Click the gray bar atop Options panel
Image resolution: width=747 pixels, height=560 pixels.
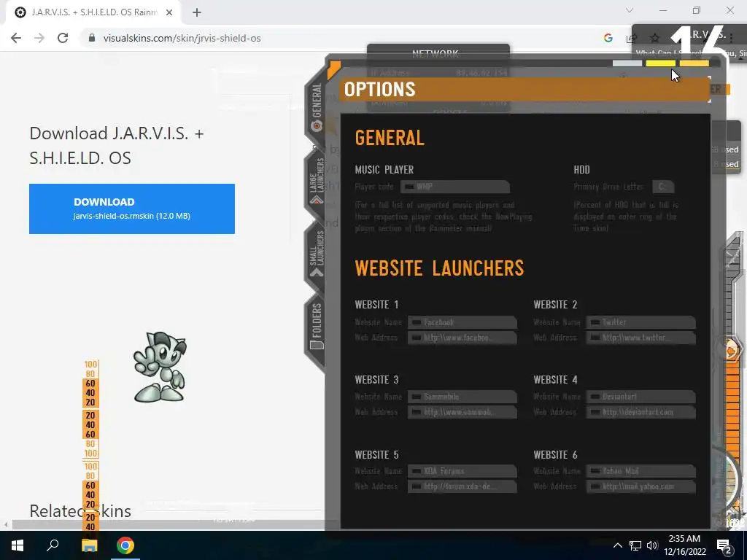click(627, 63)
